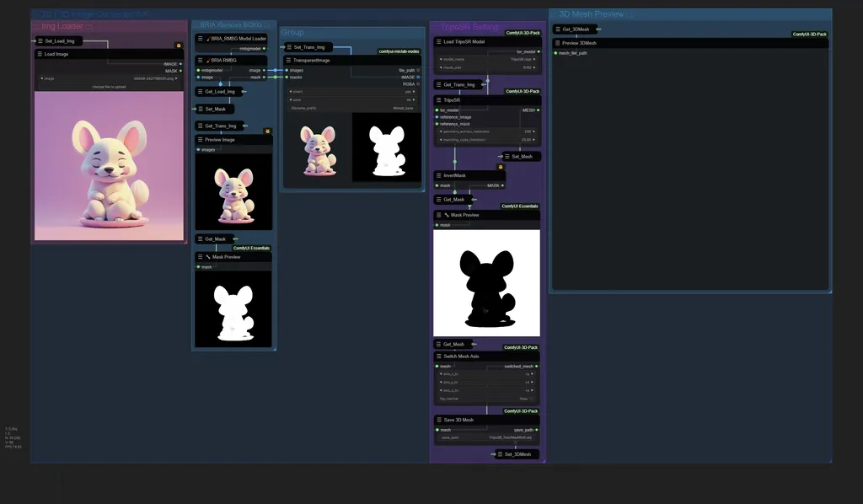Click menu icon of Load TripoSR Model
The height and width of the screenshot is (504, 863).
coord(438,41)
